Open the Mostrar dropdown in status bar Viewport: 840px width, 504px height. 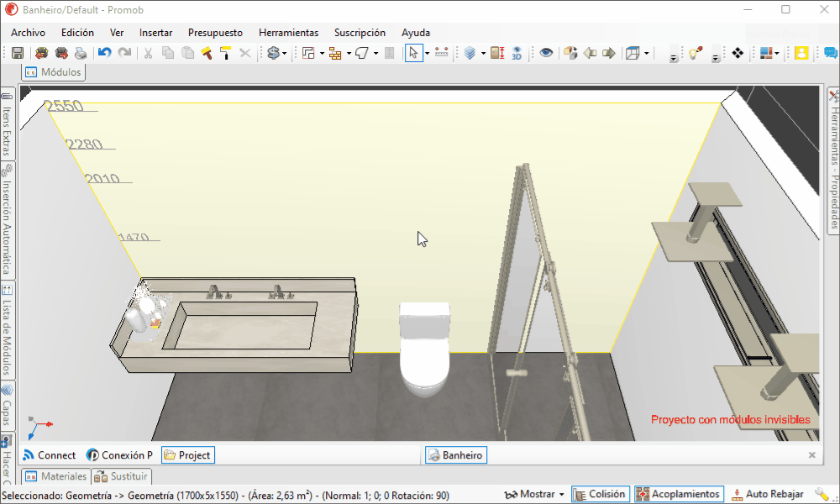pyautogui.click(x=534, y=494)
